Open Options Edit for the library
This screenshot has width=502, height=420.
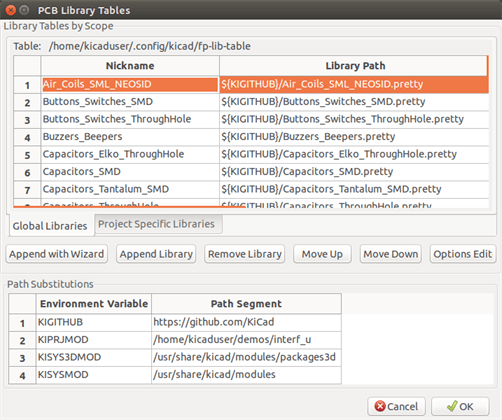point(463,254)
